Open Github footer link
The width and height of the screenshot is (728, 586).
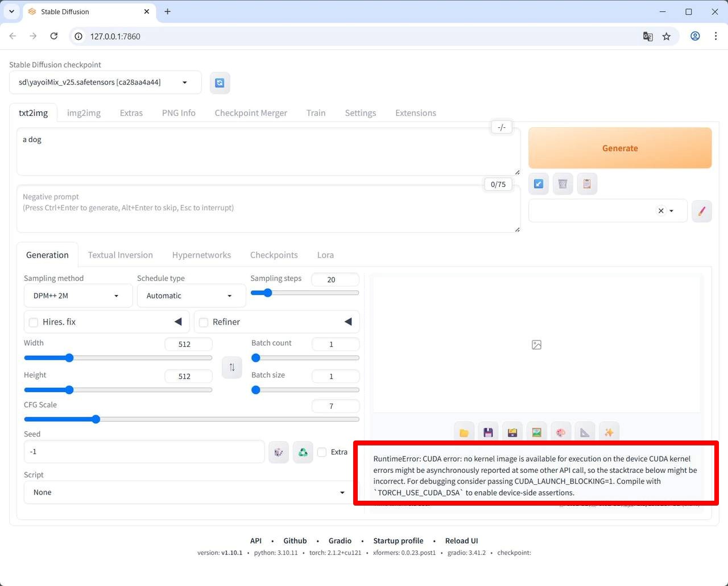tap(295, 541)
